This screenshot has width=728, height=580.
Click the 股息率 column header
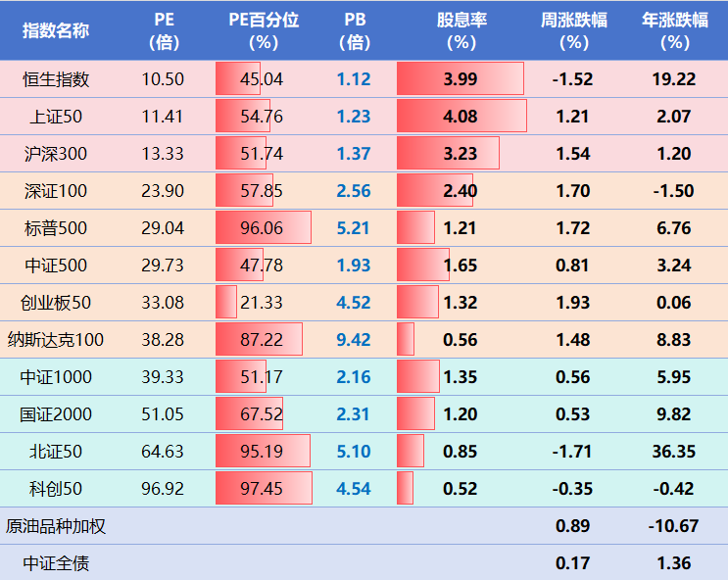tap(461, 30)
